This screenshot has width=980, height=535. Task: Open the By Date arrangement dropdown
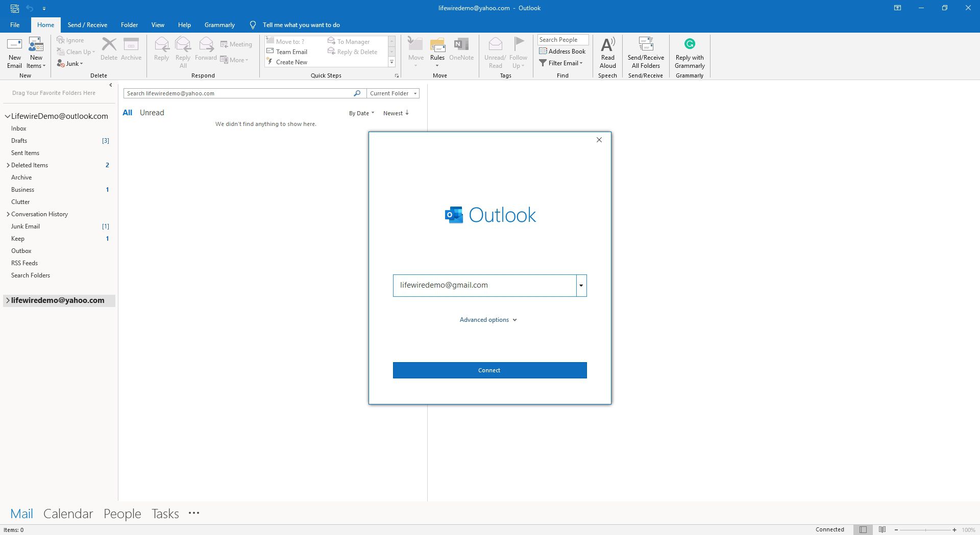[x=361, y=113]
